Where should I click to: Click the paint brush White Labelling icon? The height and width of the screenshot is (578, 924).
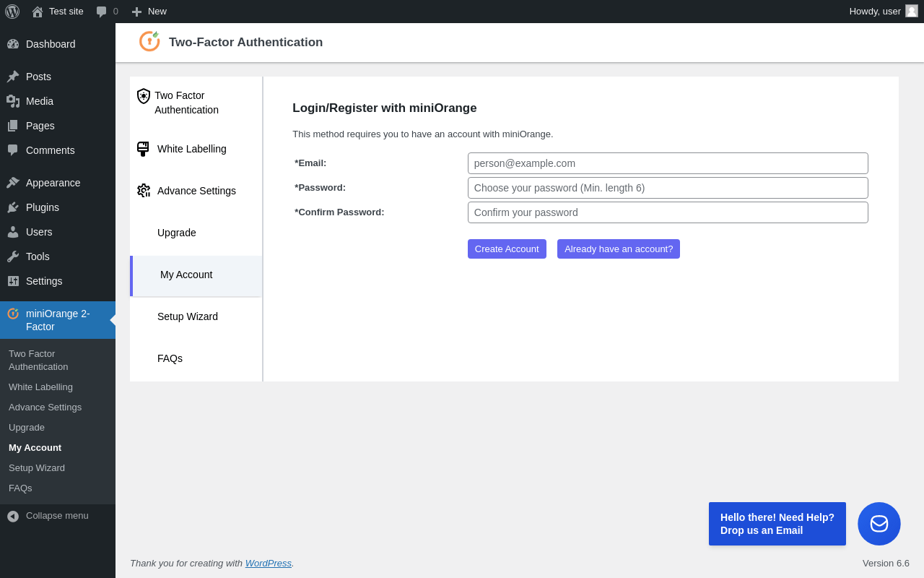[143, 149]
